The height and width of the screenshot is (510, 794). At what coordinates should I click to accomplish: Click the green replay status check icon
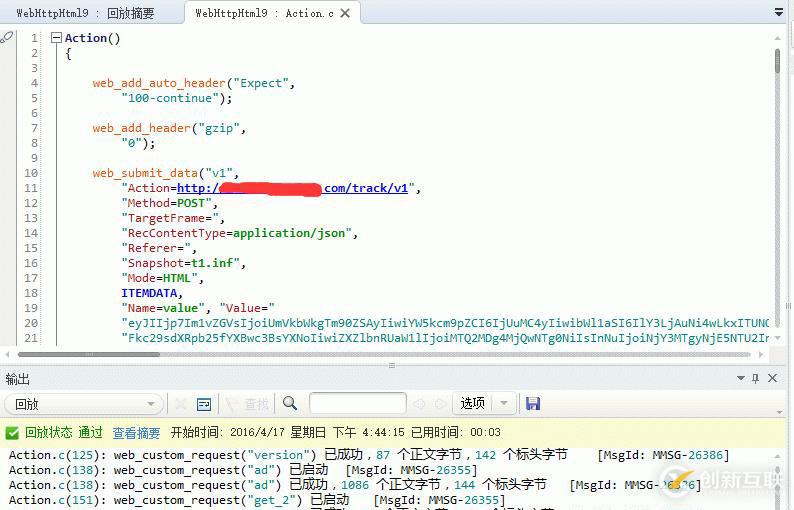pos(12,433)
